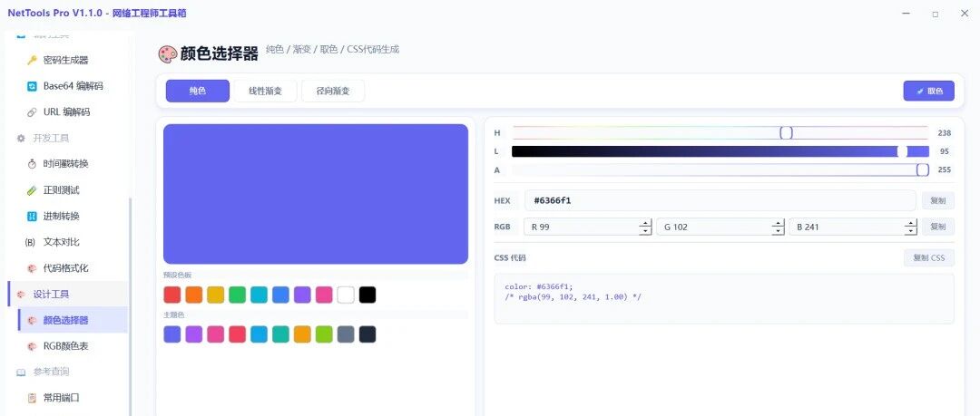Click the R 99 input field

click(588, 227)
